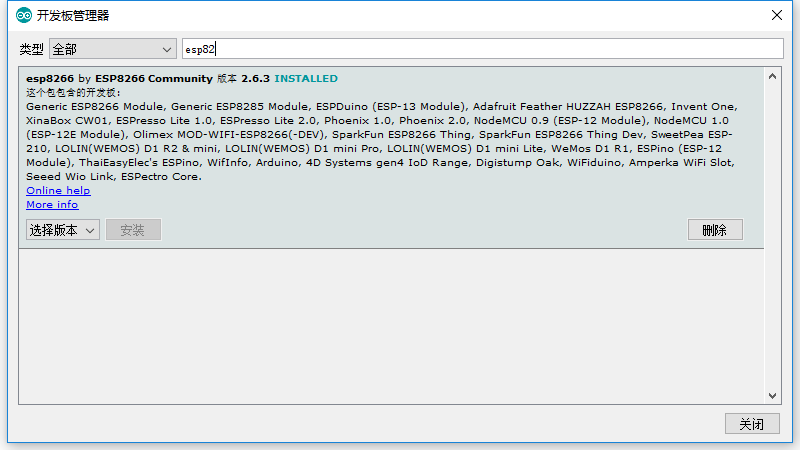Click the 这个包包含的开发板 text line
This screenshot has height=450, width=800.
pyautogui.click(x=73, y=92)
